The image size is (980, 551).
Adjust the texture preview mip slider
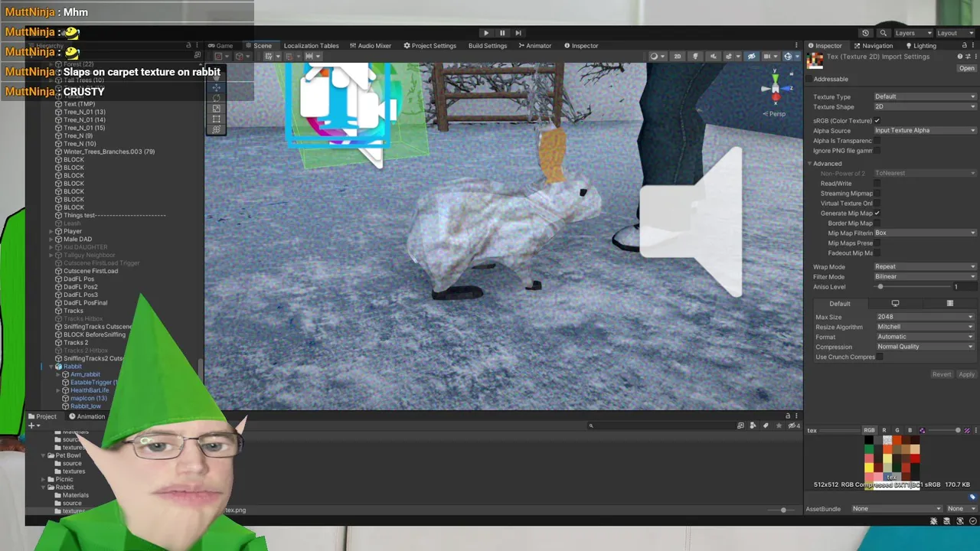pyautogui.click(x=945, y=431)
